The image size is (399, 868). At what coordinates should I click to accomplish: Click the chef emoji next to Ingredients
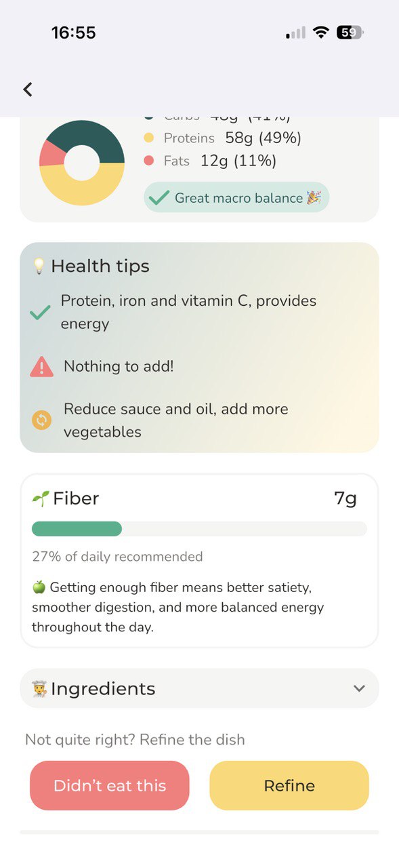pos(38,688)
